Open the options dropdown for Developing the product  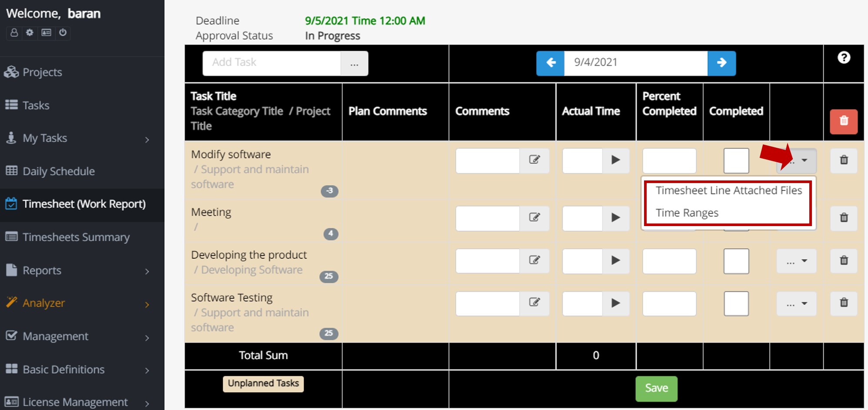[796, 261]
